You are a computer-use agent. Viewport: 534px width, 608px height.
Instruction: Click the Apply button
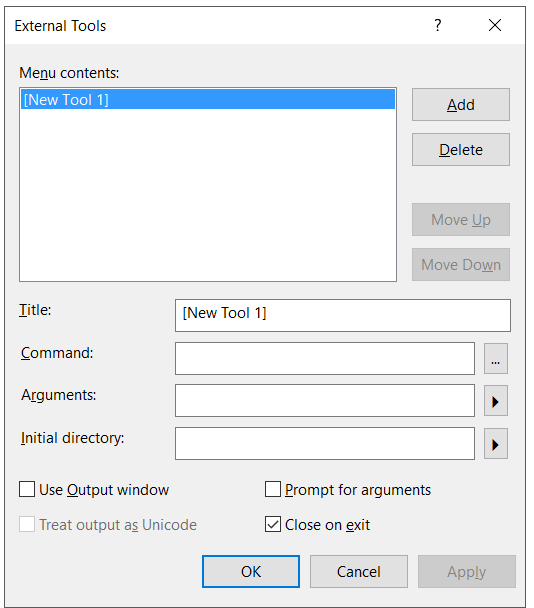(x=467, y=572)
